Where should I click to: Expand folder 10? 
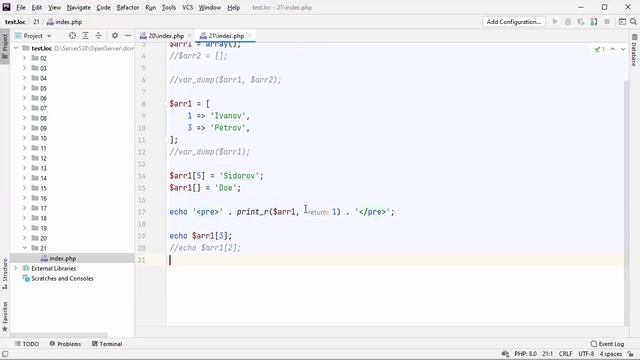tap(24, 138)
